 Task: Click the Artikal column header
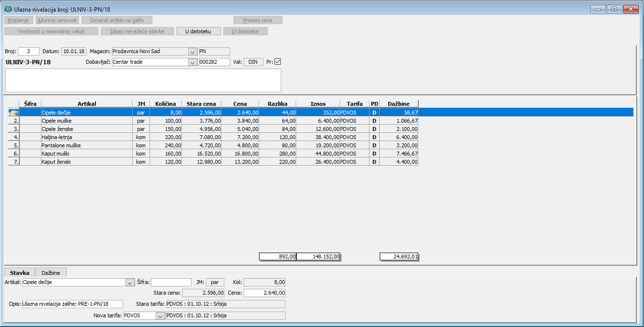coord(87,104)
